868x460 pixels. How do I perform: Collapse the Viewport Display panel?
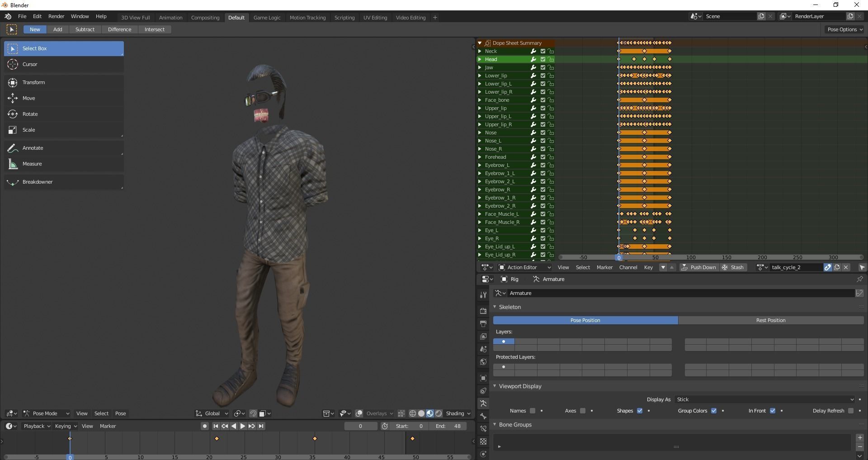tap(495, 386)
